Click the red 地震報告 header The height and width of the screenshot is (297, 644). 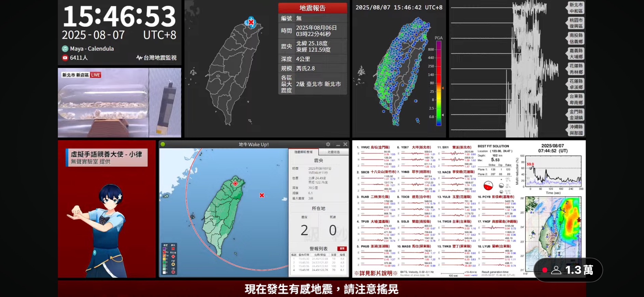coord(312,8)
